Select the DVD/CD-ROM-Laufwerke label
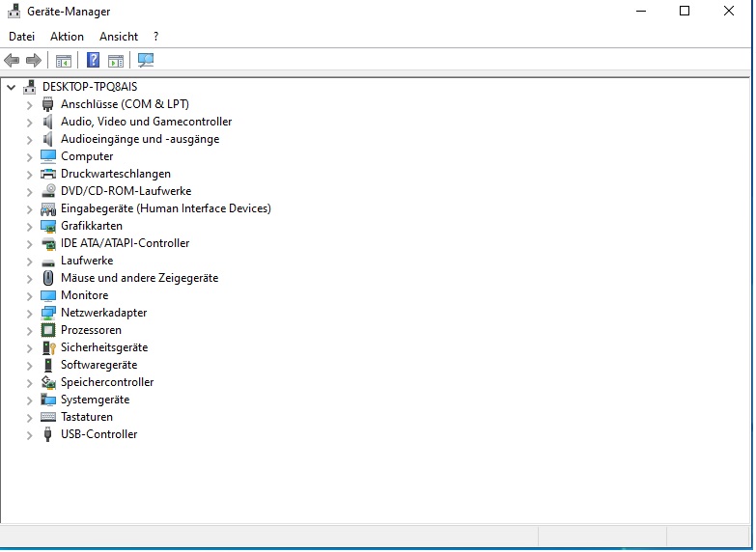756x552 pixels. [x=126, y=191]
